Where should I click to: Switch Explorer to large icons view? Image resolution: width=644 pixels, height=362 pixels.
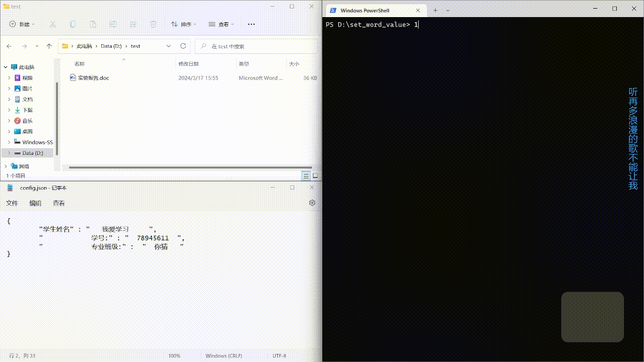click(x=315, y=176)
